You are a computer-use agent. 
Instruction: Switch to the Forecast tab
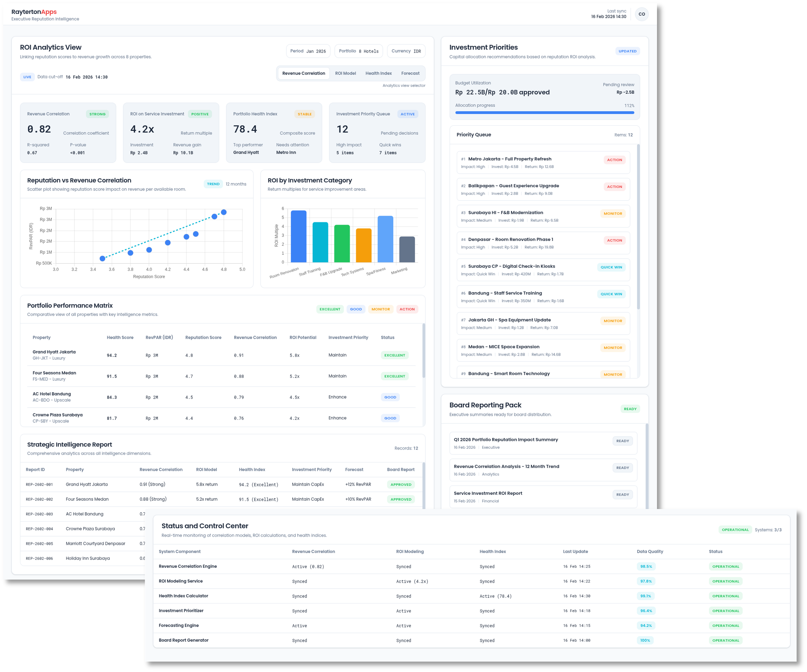tap(410, 73)
